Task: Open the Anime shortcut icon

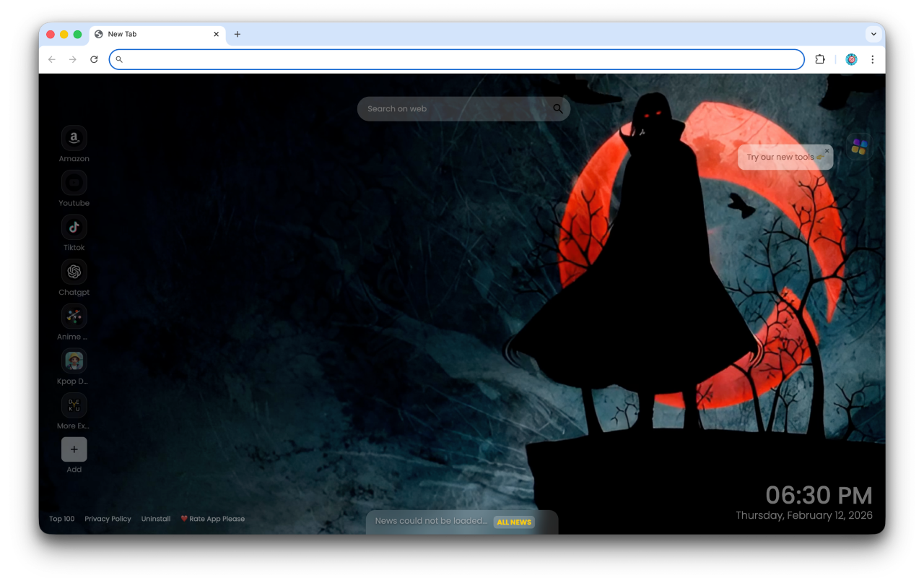Action: [74, 316]
